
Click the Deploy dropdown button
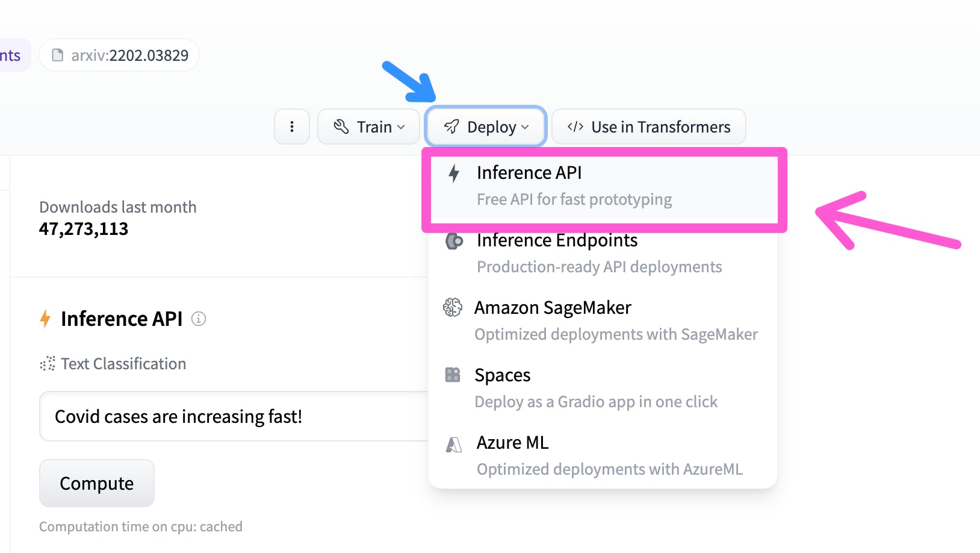485,127
